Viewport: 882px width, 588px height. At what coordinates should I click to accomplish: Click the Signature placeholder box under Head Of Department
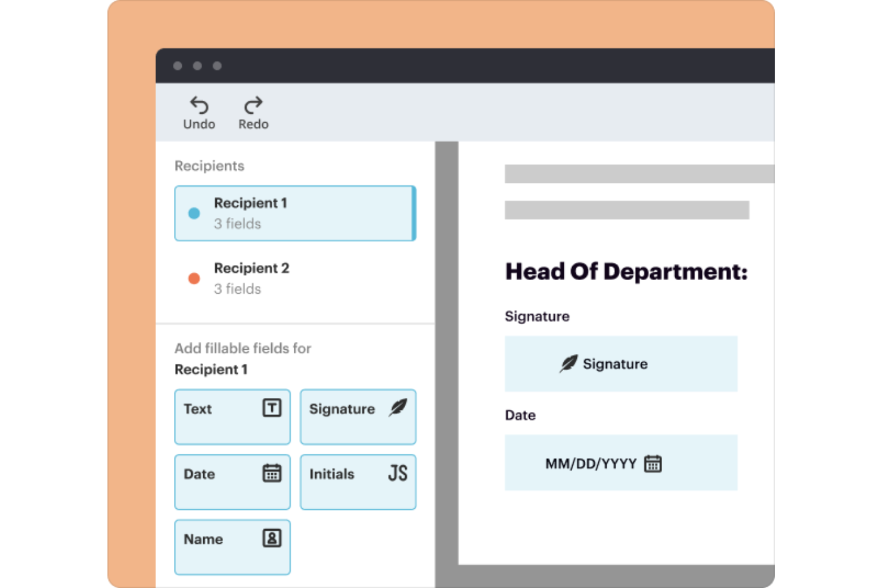click(x=621, y=363)
